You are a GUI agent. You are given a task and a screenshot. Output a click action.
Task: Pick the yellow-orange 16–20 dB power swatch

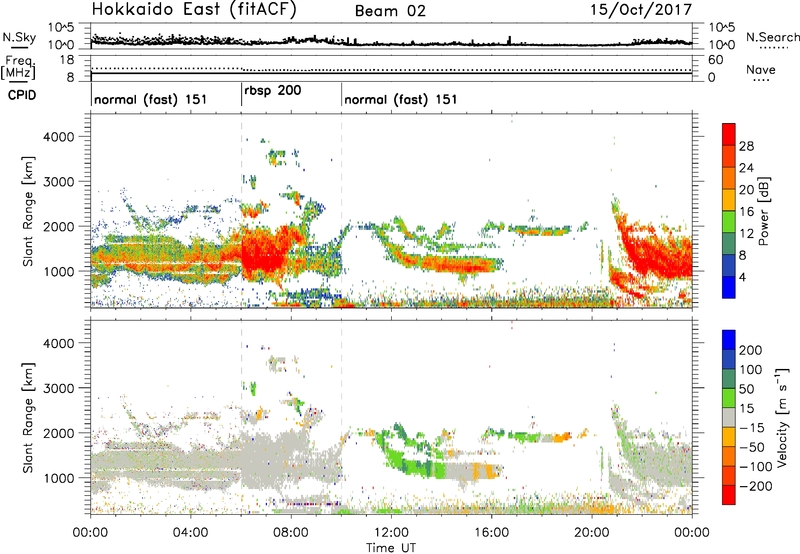tap(729, 200)
